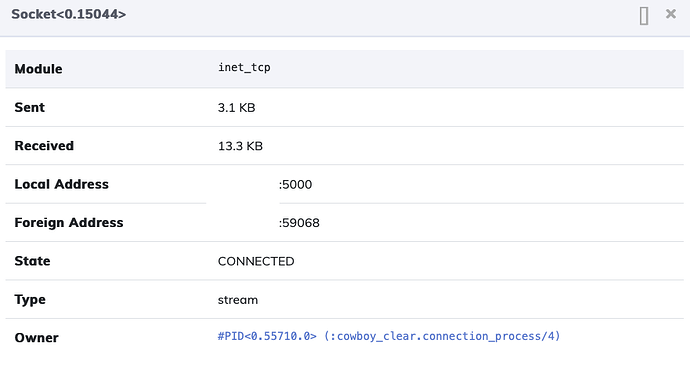Click the Received row label
The image size is (690, 365).
44,146
